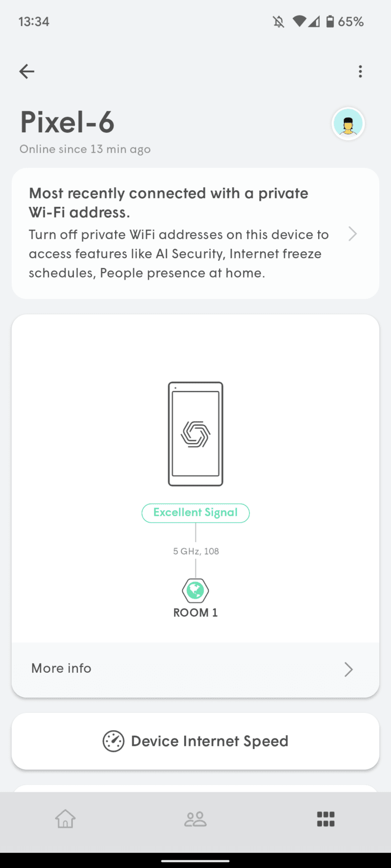Switch to the highlighted apps grid tab
Image resolution: width=391 pixels, height=868 pixels.
click(x=325, y=819)
